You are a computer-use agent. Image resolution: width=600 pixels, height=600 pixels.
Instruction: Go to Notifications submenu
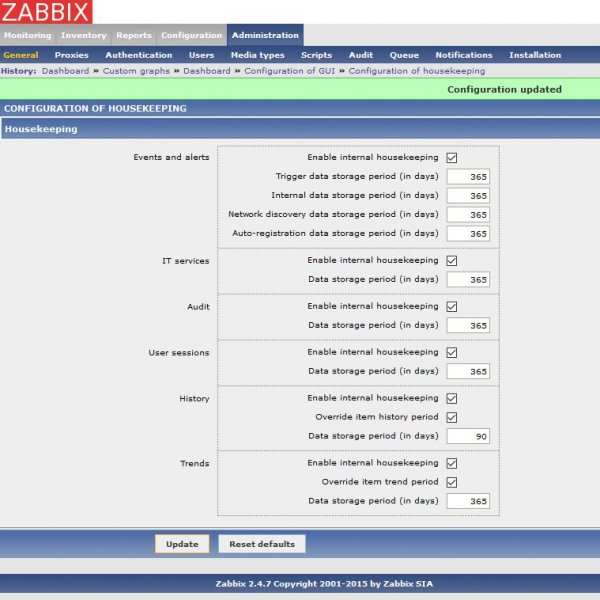click(x=463, y=55)
